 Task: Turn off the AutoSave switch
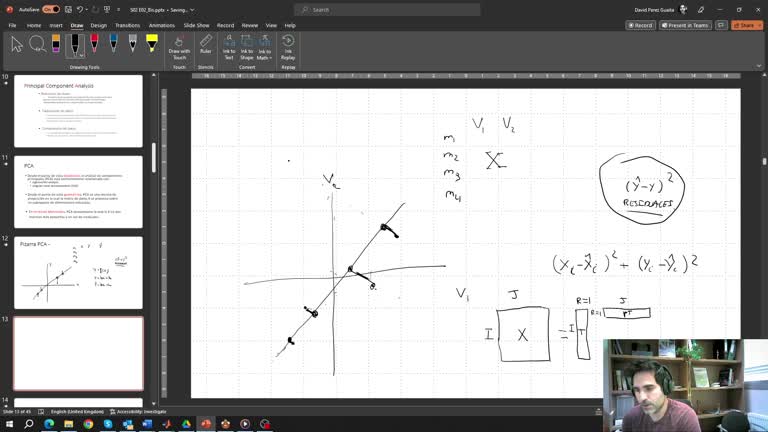click(x=51, y=9)
